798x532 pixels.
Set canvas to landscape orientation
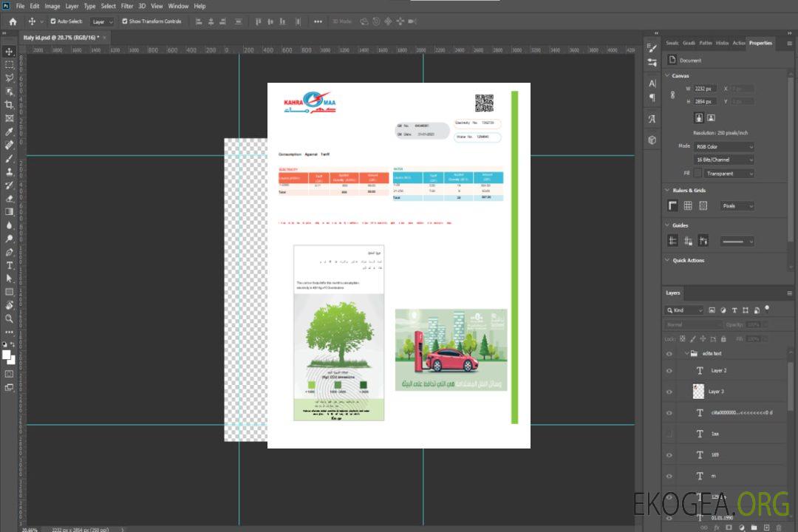[x=711, y=117]
